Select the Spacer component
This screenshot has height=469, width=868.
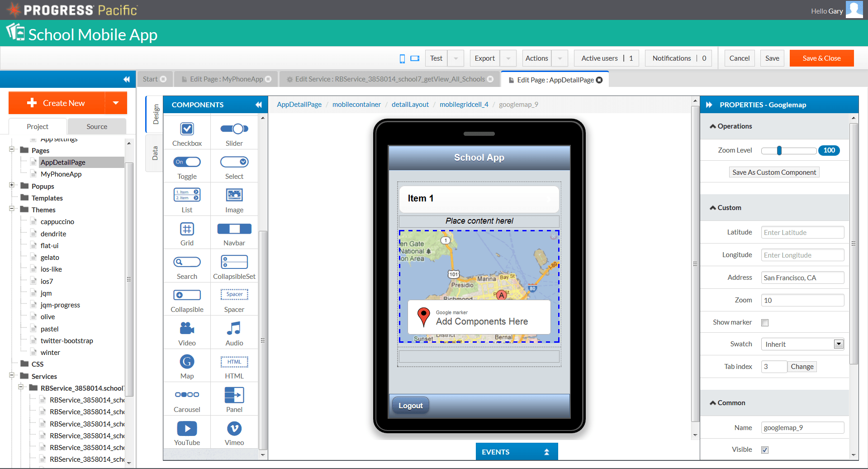pyautogui.click(x=234, y=301)
